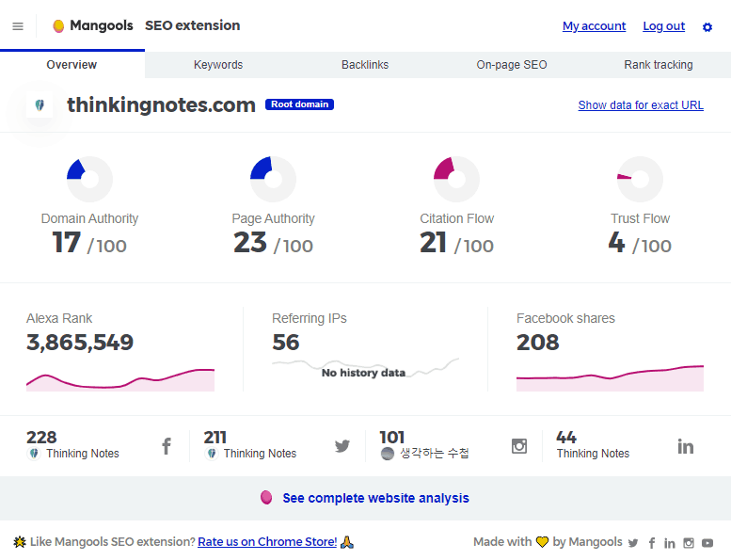Click the 생각하는 수첩 Instagram name
Viewport: 731px width, 560px height.
[435, 454]
